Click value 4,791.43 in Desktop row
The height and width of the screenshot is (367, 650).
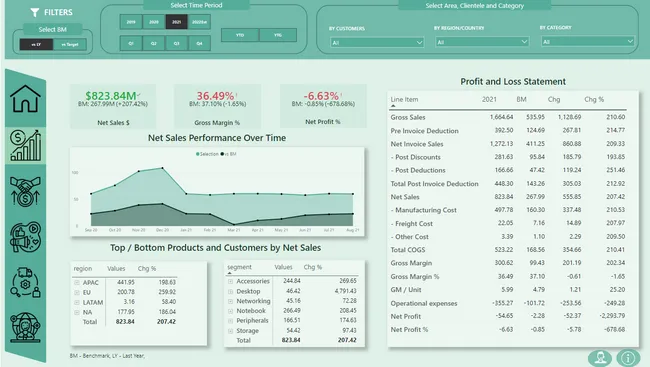345,291
